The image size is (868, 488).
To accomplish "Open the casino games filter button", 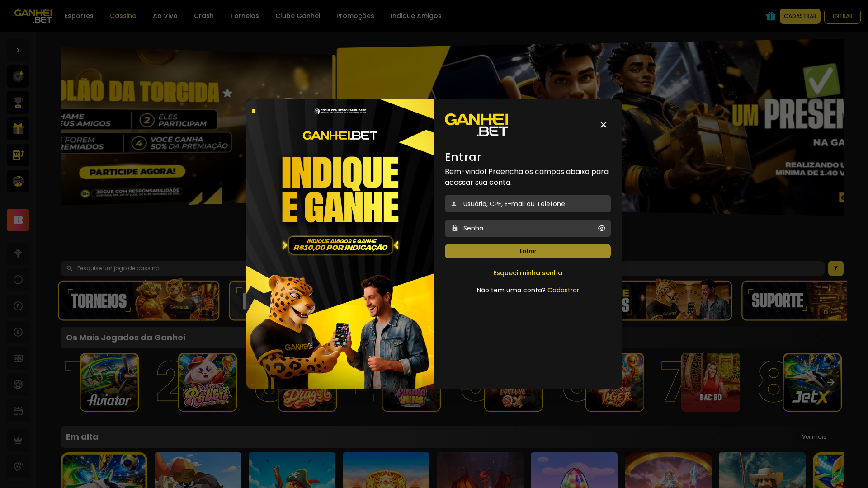I will click(836, 268).
